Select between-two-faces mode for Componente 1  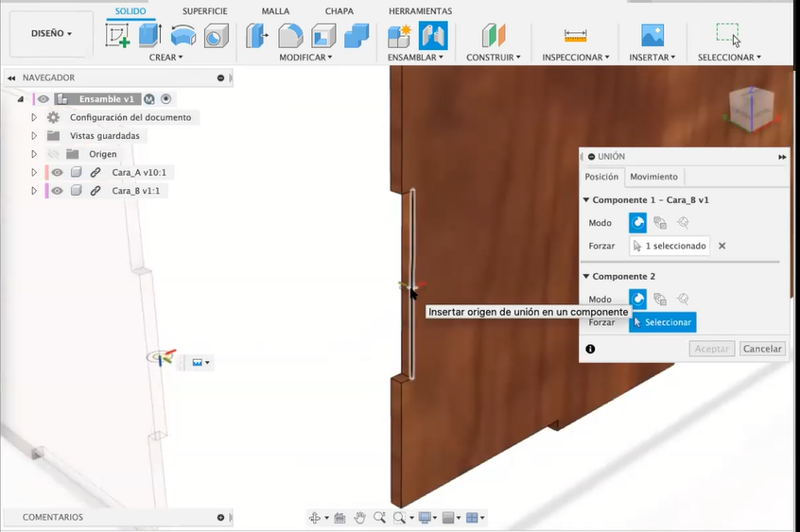click(x=660, y=223)
